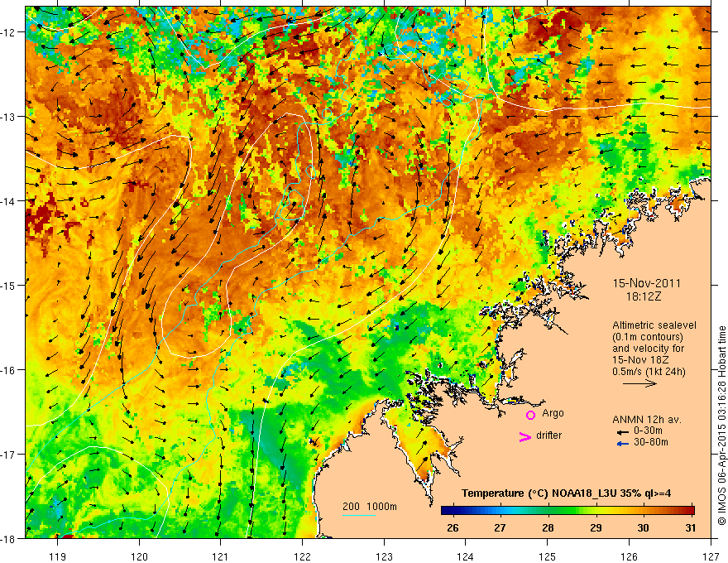Select the '15-Nov-2011' date text
728x563 pixels.
pos(647,283)
